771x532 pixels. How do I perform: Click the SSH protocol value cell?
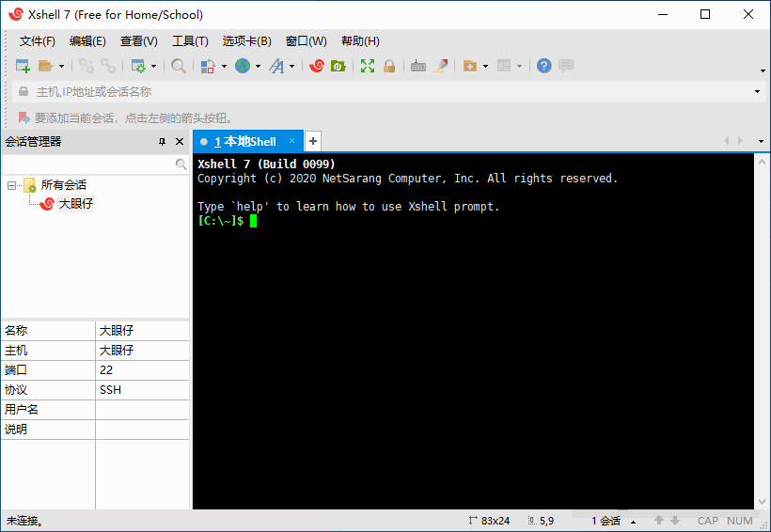[x=142, y=389]
